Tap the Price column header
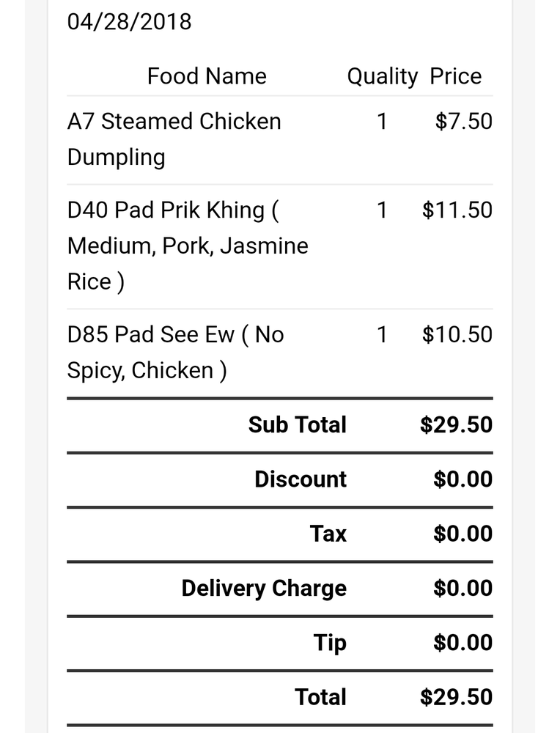 455,76
